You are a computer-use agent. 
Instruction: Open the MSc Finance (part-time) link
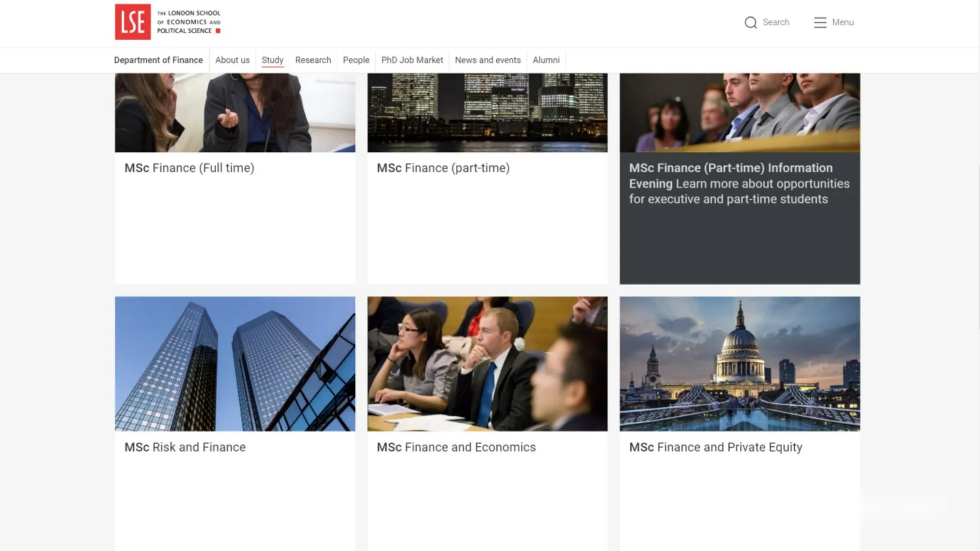(443, 168)
